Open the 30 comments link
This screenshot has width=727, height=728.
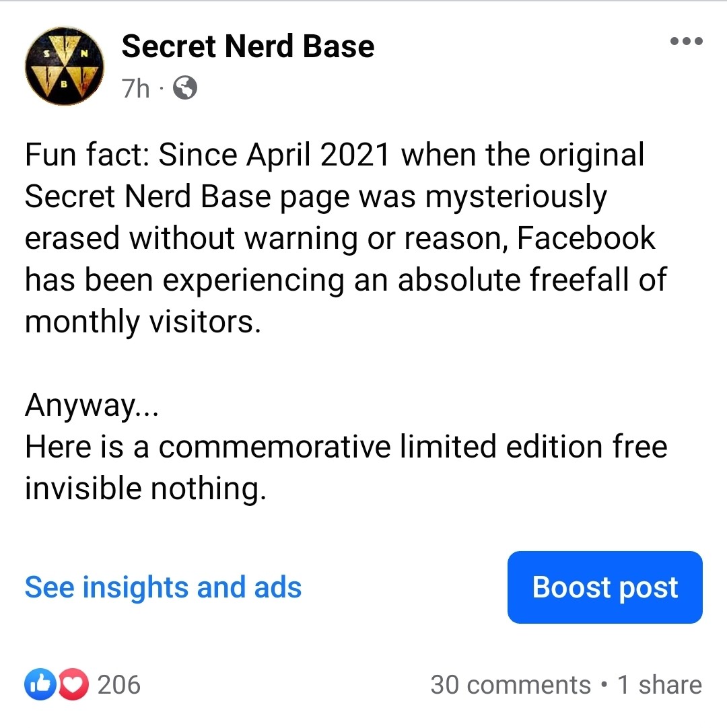pyautogui.click(x=510, y=685)
